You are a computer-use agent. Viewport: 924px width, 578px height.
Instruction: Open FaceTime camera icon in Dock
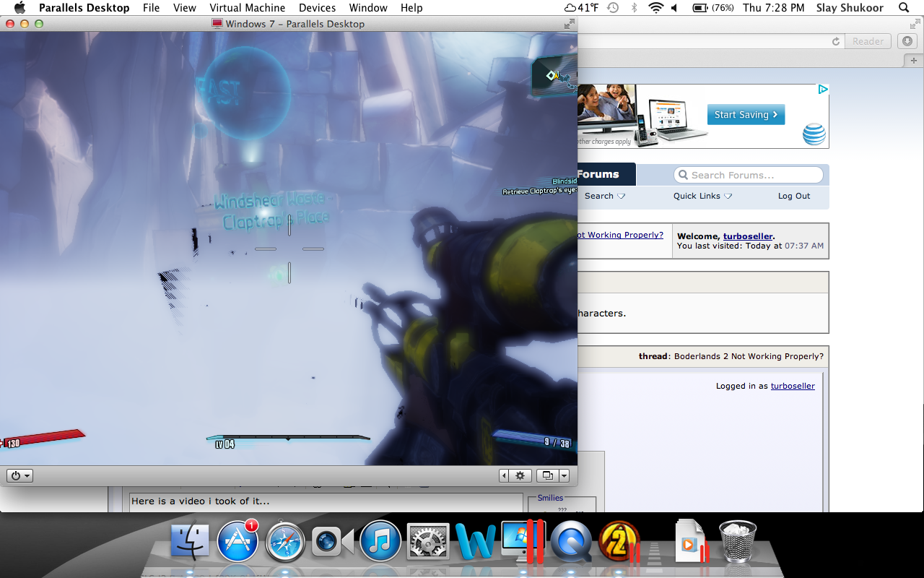332,542
